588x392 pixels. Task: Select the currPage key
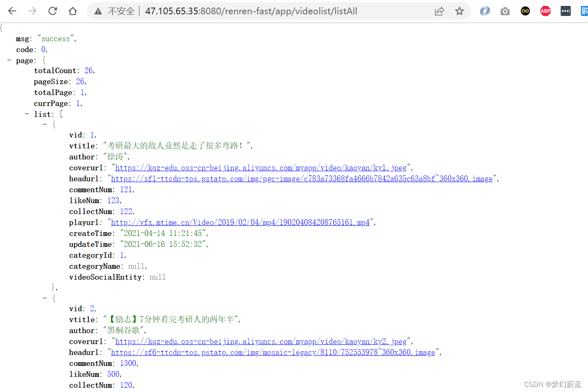pos(51,103)
